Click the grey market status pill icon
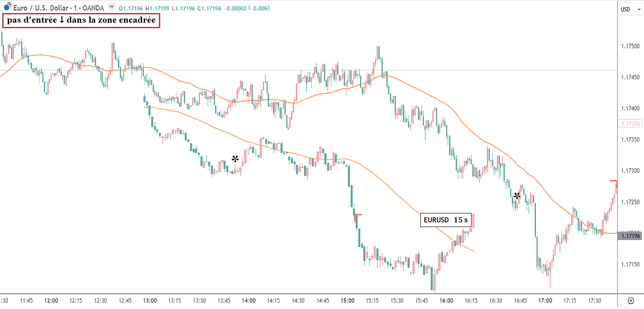Image resolution: width=644 pixels, height=309 pixels. point(111,8)
